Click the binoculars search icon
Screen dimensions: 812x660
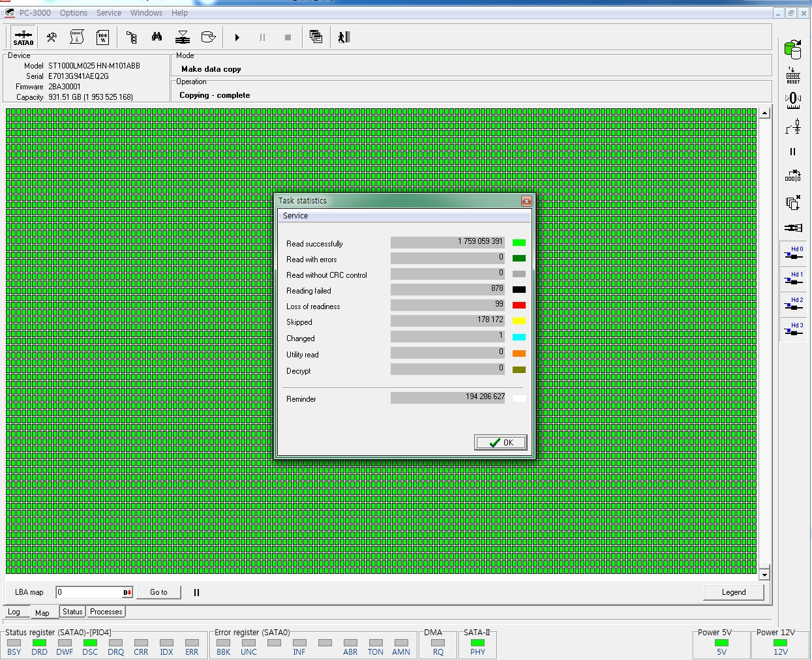coord(157,38)
